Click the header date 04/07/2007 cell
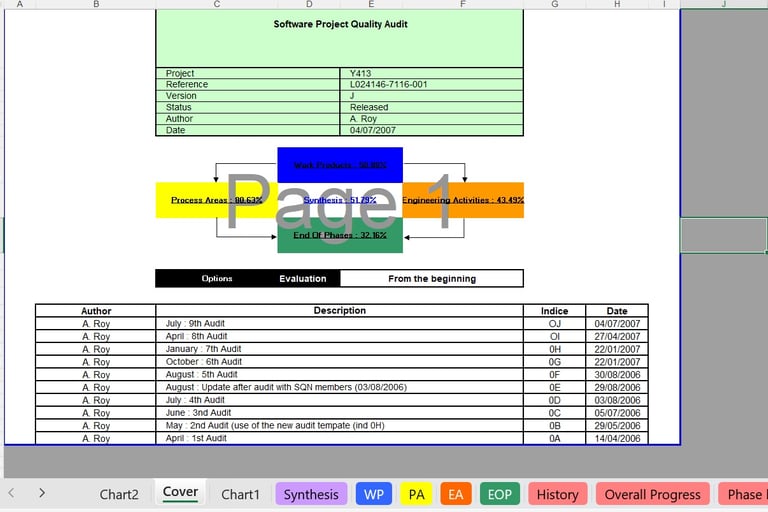 coord(432,130)
